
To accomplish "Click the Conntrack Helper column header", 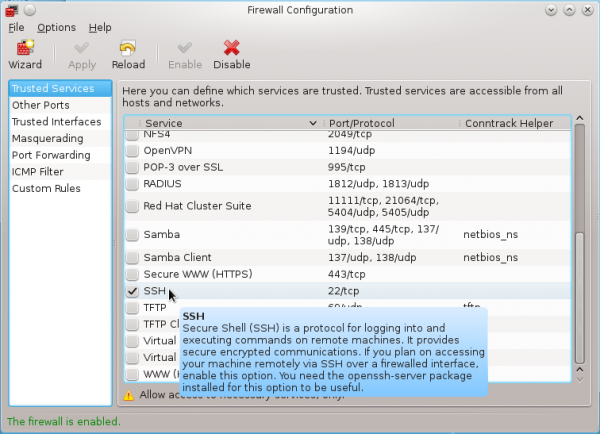I will [510, 123].
